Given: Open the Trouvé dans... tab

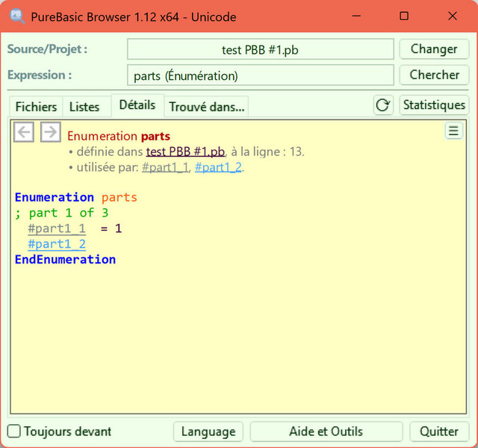Looking at the screenshot, I should click(207, 107).
